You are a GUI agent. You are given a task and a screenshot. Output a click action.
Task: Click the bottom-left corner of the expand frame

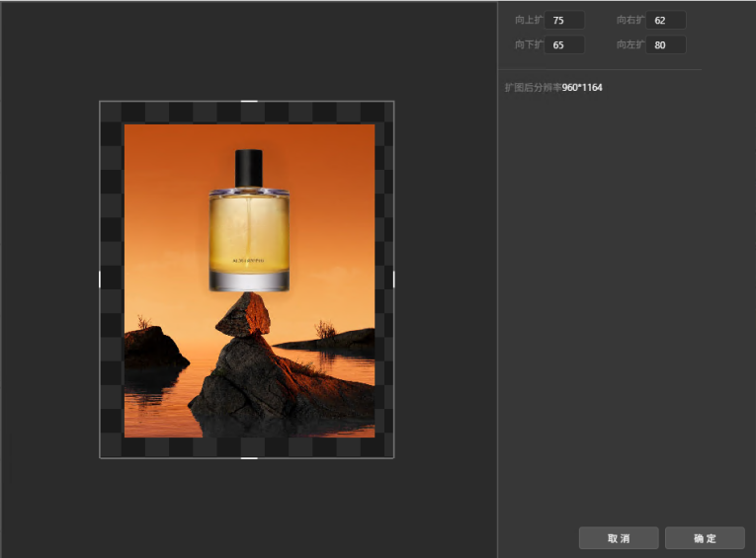click(x=100, y=457)
